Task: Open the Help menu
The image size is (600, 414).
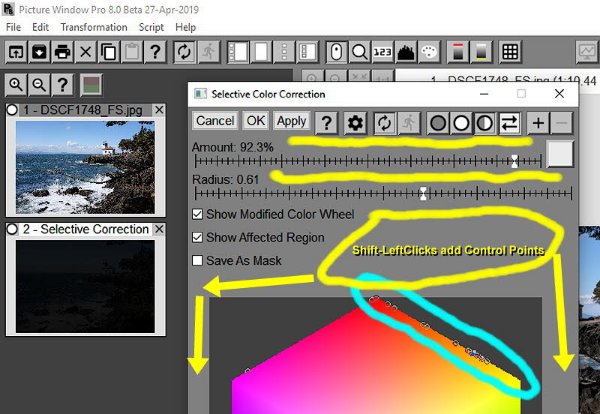Action: pyautogui.click(x=186, y=27)
